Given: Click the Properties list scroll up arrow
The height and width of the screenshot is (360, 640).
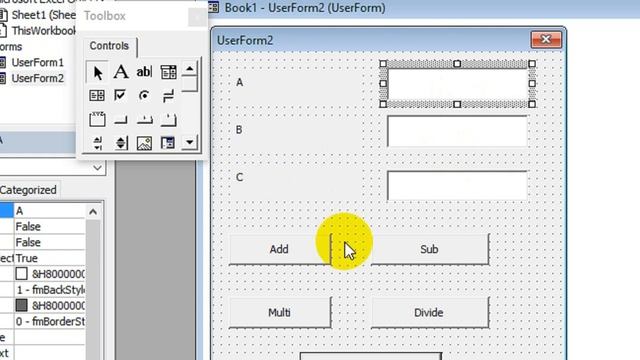Looking at the screenshot, I should tap(93, 211).
